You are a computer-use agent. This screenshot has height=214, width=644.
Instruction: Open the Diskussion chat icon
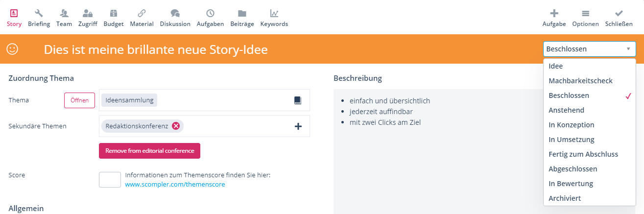pyautogui.click(x=175, y=14)
